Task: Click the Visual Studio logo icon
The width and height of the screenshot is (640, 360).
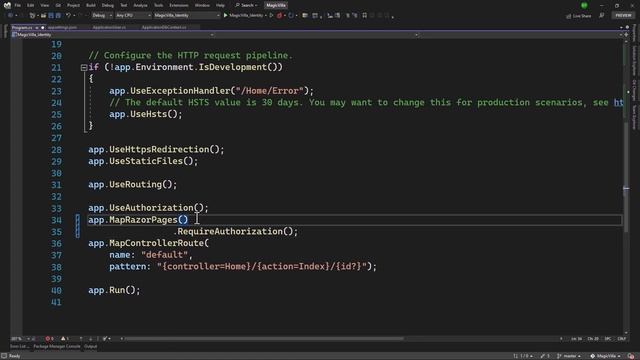Action: click(x=7, y=5)
